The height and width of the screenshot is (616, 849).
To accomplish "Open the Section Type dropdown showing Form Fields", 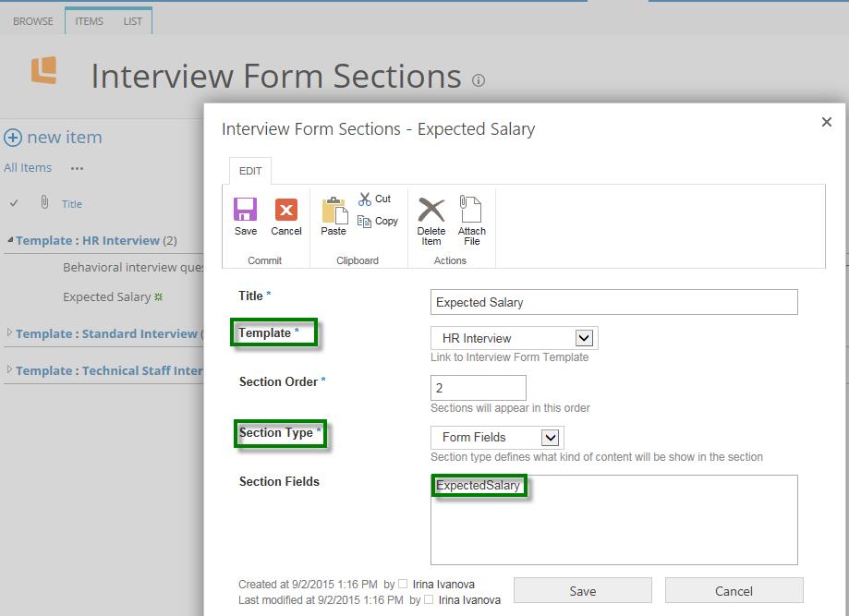I will click(552, 437).
